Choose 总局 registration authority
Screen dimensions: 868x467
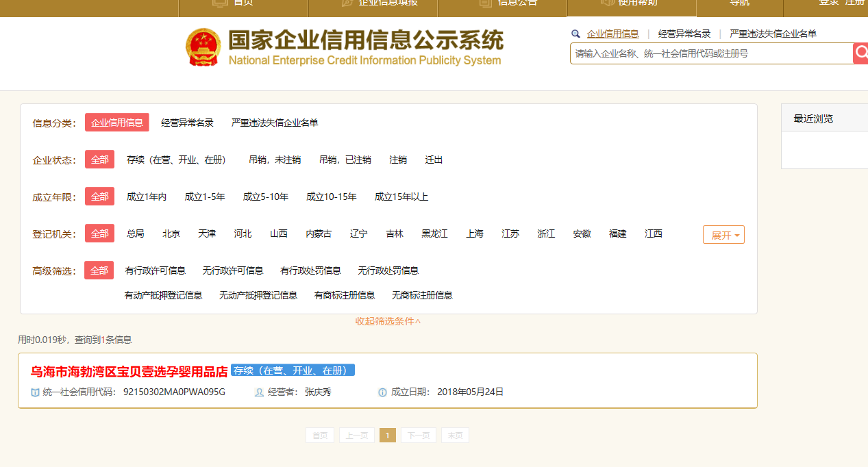136,233
